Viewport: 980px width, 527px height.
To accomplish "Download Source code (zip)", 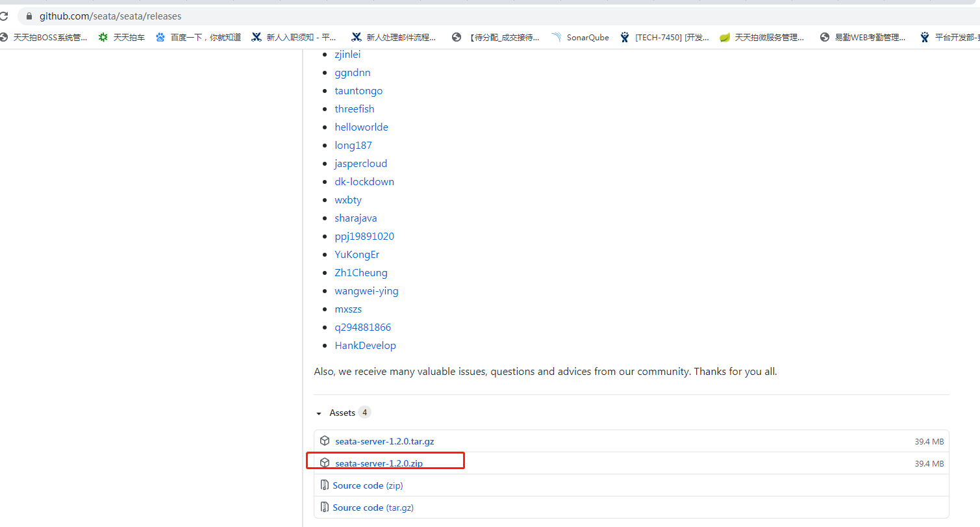I will 368,485.
